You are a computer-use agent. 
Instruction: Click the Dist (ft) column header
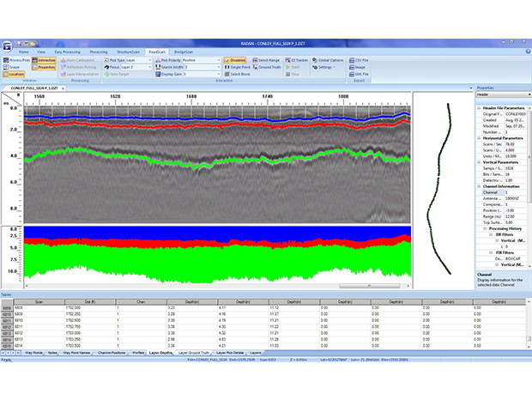point(90,301)
